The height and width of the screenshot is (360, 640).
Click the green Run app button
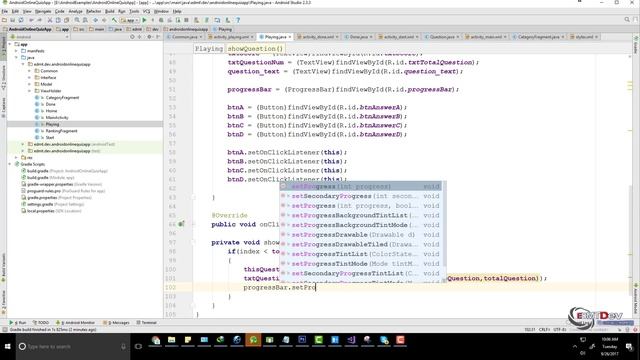(x=144, y=20)
